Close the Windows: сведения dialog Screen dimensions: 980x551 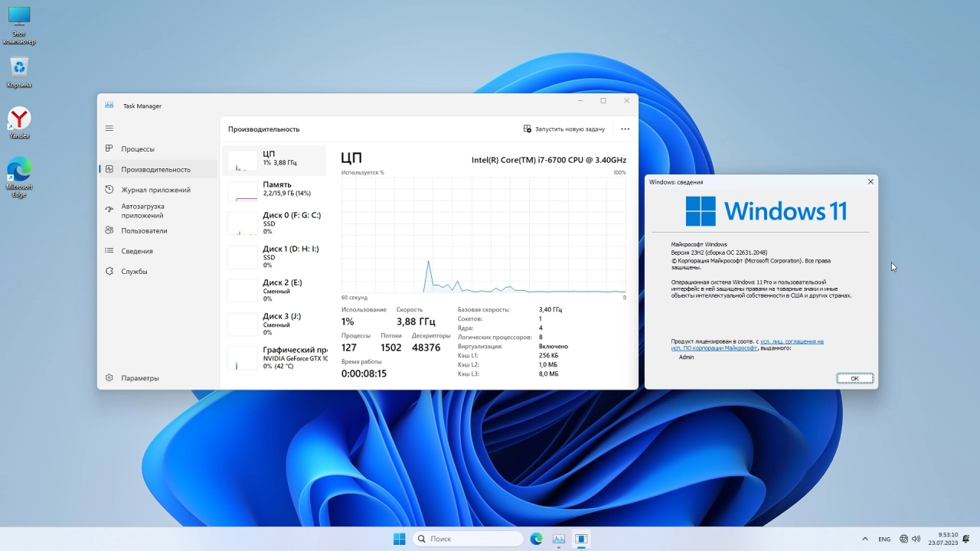871,182
